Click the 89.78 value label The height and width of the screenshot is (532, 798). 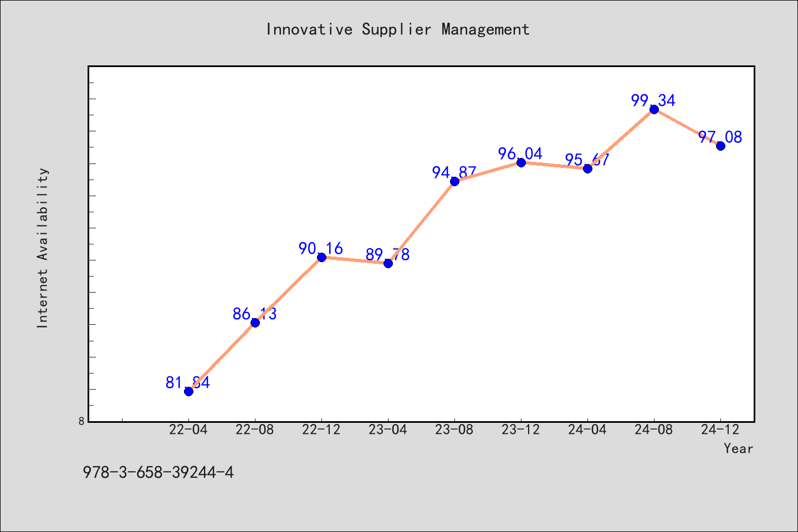click(x=387, y=254)
